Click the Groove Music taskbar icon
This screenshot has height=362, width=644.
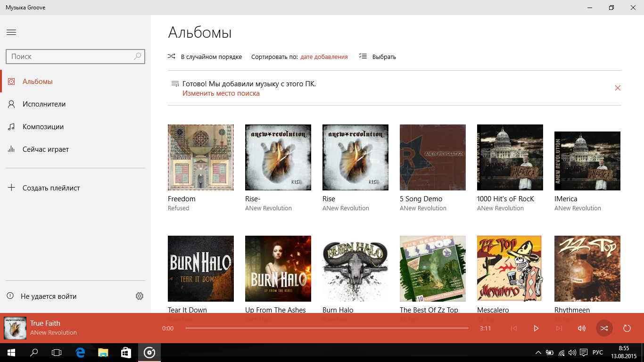149,353
